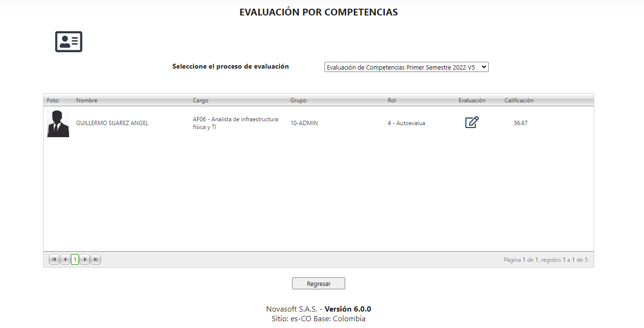
Task: Click the '4 - Autoevalua' role text
Action: [x=407, y=123]
